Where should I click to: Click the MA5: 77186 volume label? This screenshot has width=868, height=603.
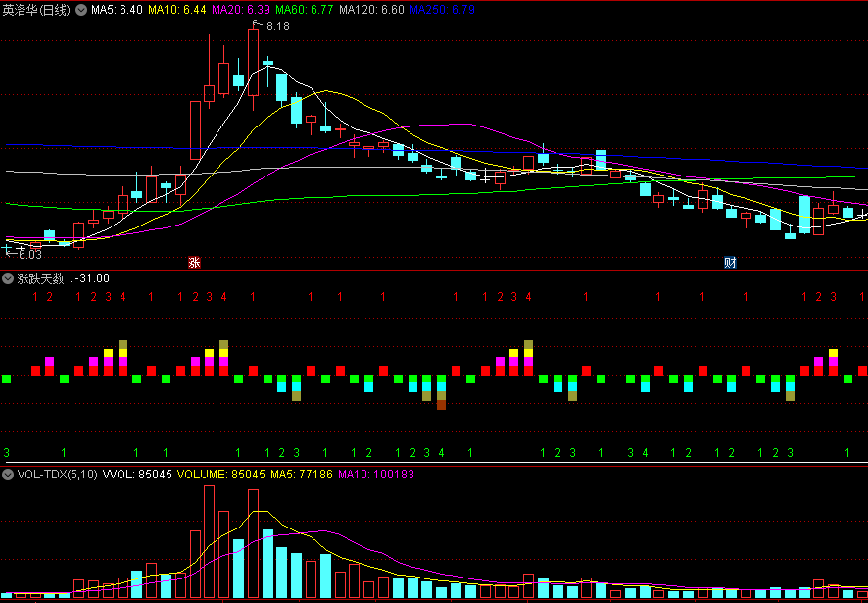pyautogui.click(x=302, y=475)
